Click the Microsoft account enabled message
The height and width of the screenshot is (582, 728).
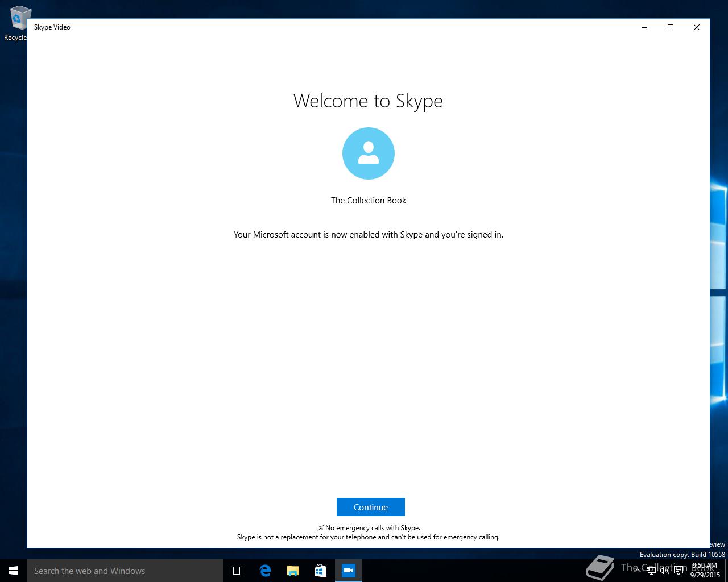click(x=369, y=235)
